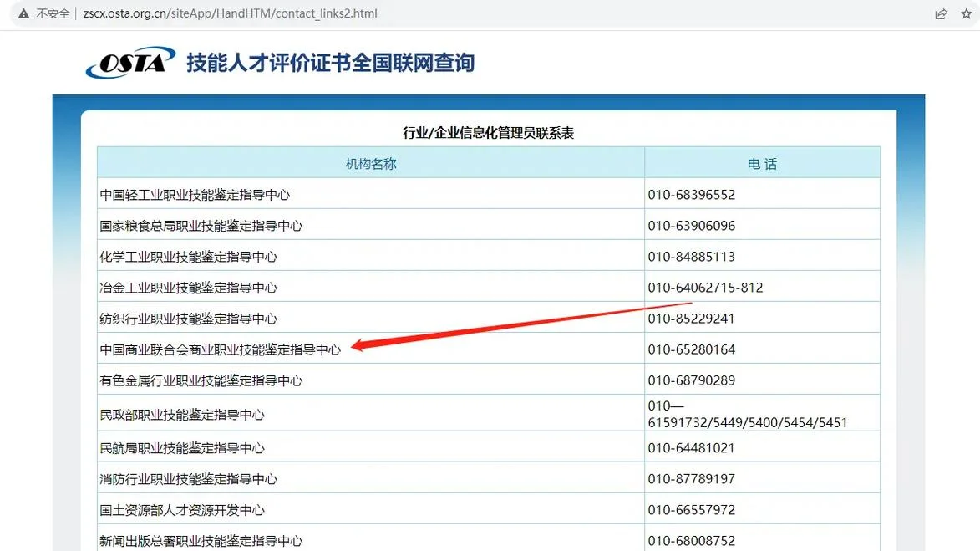Click phone number 010-66557972

pyautogui.click(x=691, y=510)
